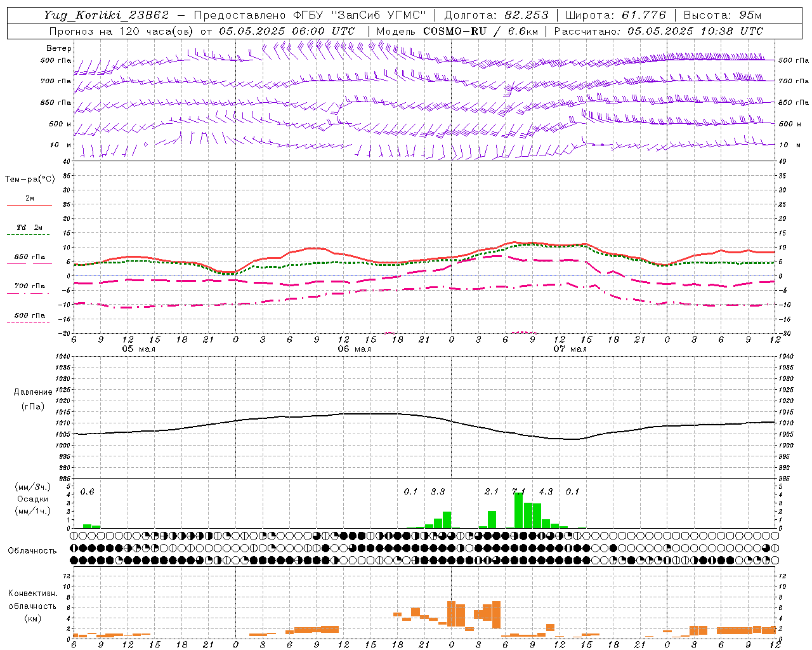
Task: Click the 850 гПа temperature legend entry
Action: point(30,257)
